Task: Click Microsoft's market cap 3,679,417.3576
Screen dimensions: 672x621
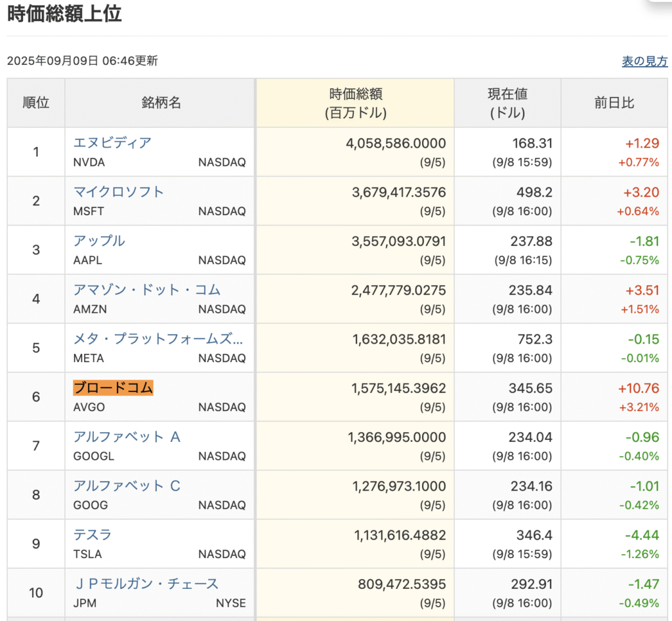Action: tap(399, 192)
